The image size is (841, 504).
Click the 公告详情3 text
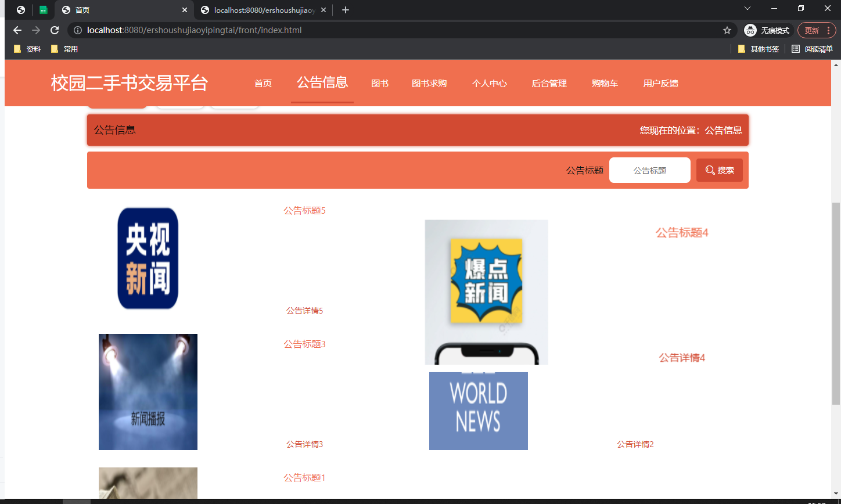pos(304,444)
